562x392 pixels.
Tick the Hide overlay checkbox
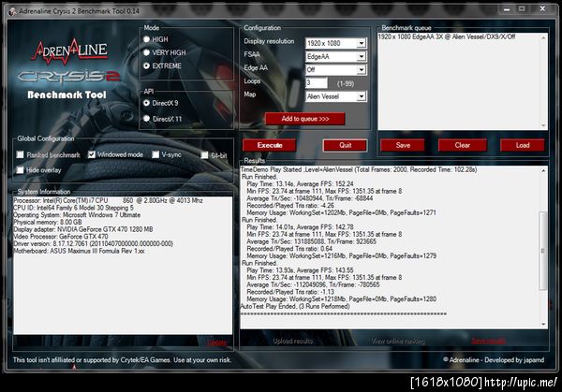[x=20, y=170]
